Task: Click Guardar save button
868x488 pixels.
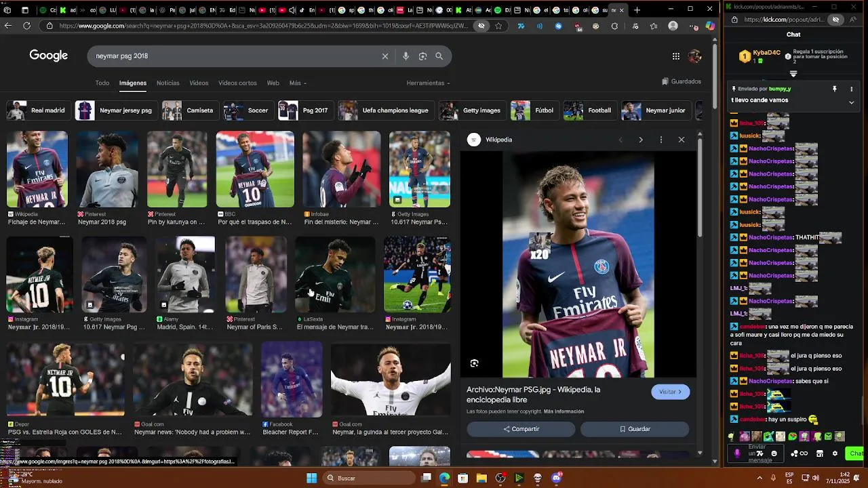Action: pyautogui.click(x=635, y=429)
